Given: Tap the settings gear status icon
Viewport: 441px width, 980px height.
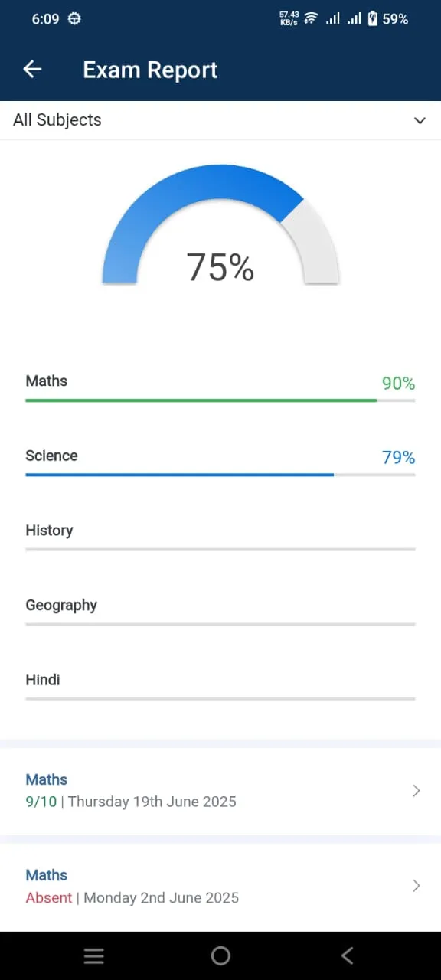Looking at the screenshot, I should [x=74, y=19].
